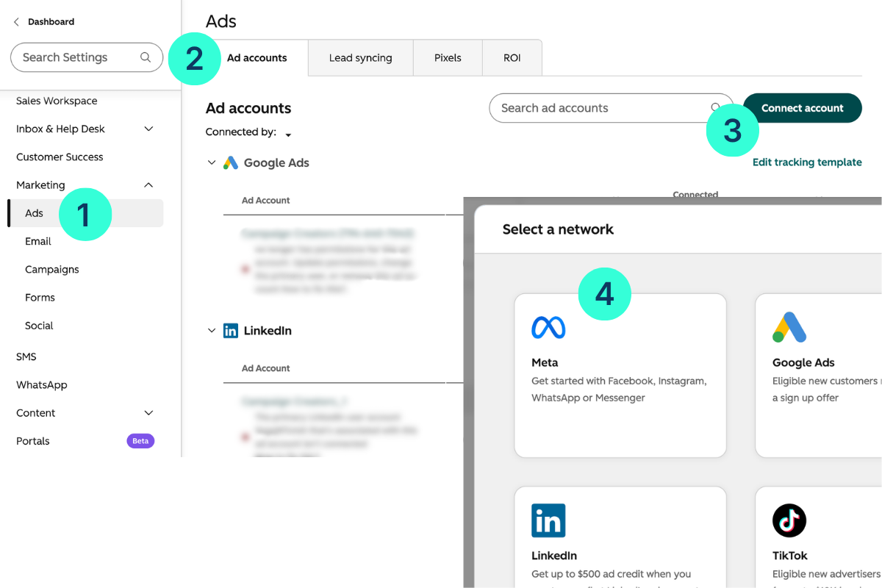Open WhatsApp settings

click(42, 384)
